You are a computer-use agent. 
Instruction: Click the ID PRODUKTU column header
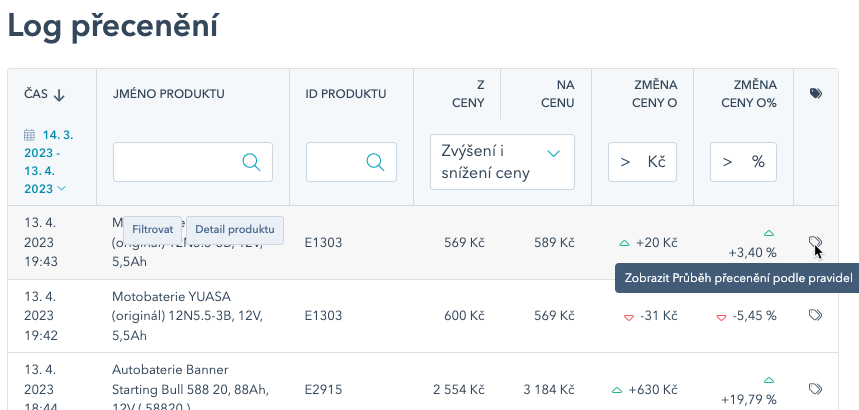point(346,94)
